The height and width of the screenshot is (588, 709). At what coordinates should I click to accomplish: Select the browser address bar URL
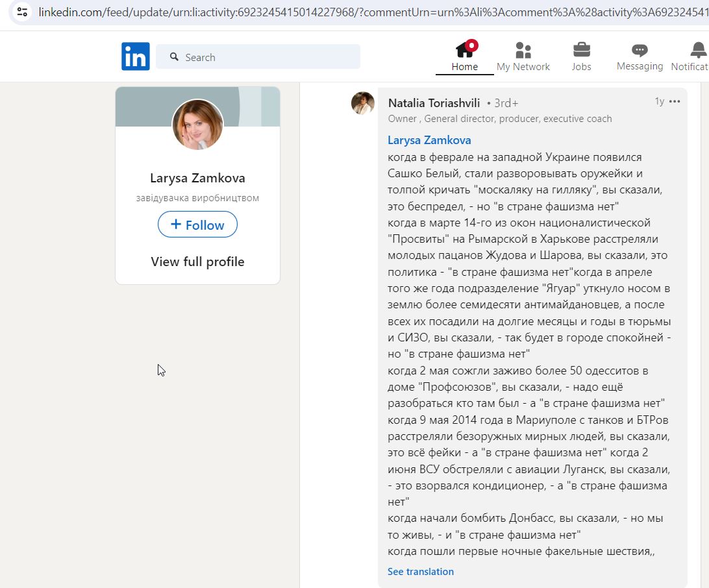[260, 12]
